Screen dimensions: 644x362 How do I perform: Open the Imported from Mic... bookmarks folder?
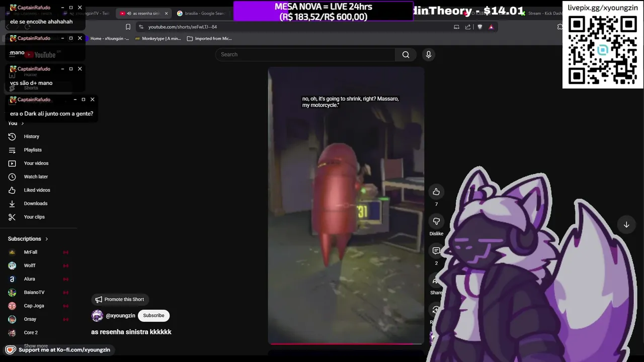[x=209, y=39]
